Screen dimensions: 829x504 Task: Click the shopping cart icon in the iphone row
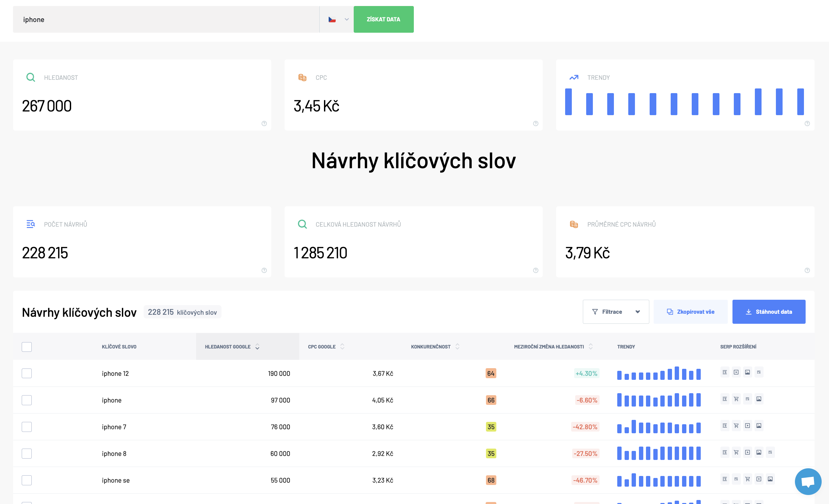point(736,399)
